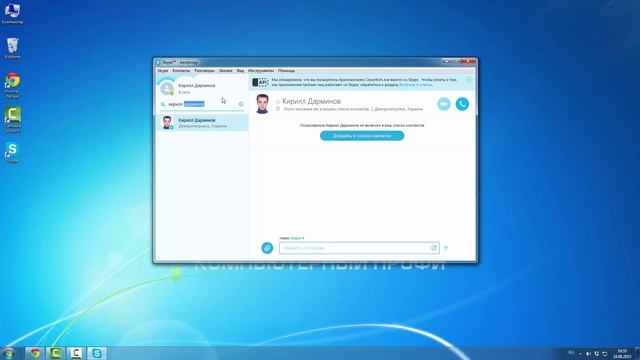Click Кирилл Дарминов name in chat header
The height and width of the screenshot is (360, 640).
pos(311,101)
